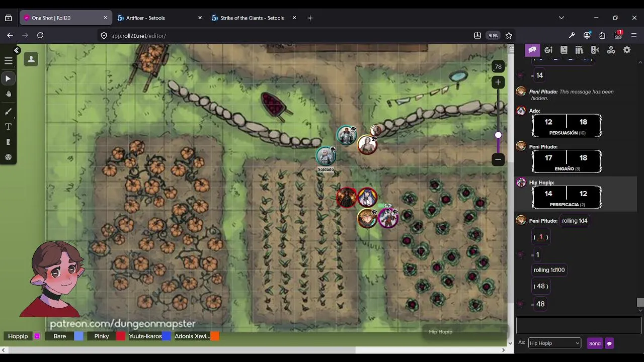Open the layers hamburger menu in toolbar

coord(8,61)
